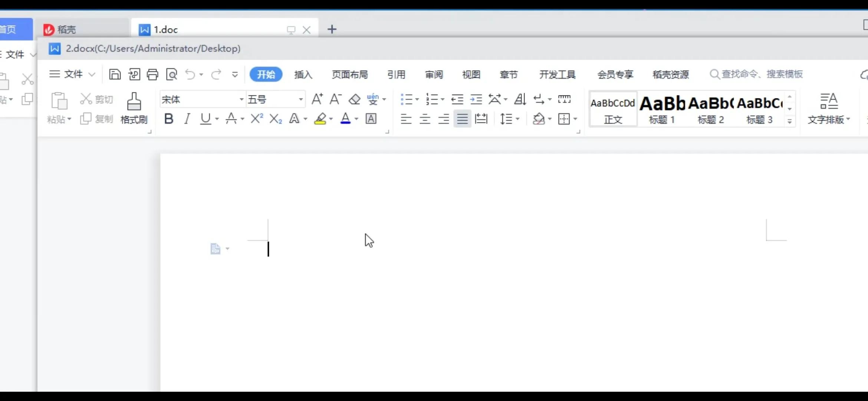868x401 pixels.
Task: Click the increase font size icon
Action: (317, 99)
